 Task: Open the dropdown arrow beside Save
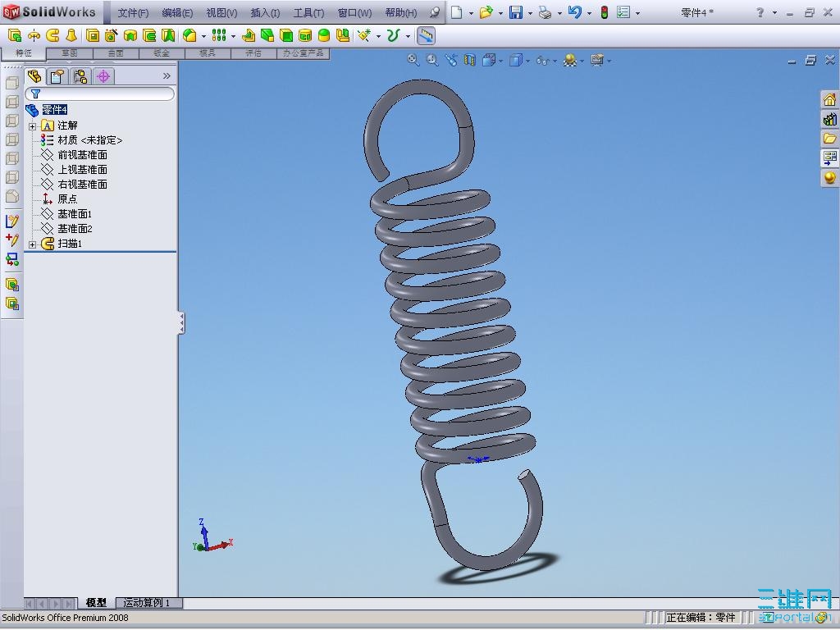click(530, 13)
